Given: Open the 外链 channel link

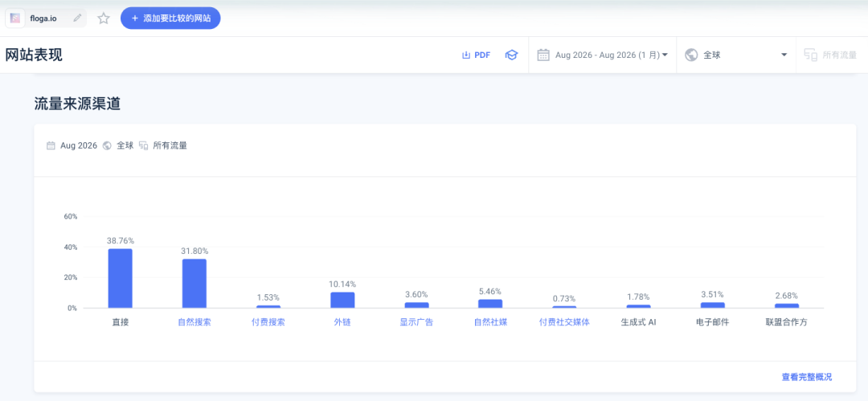Looking at the screenshot, I should (342, 322).
